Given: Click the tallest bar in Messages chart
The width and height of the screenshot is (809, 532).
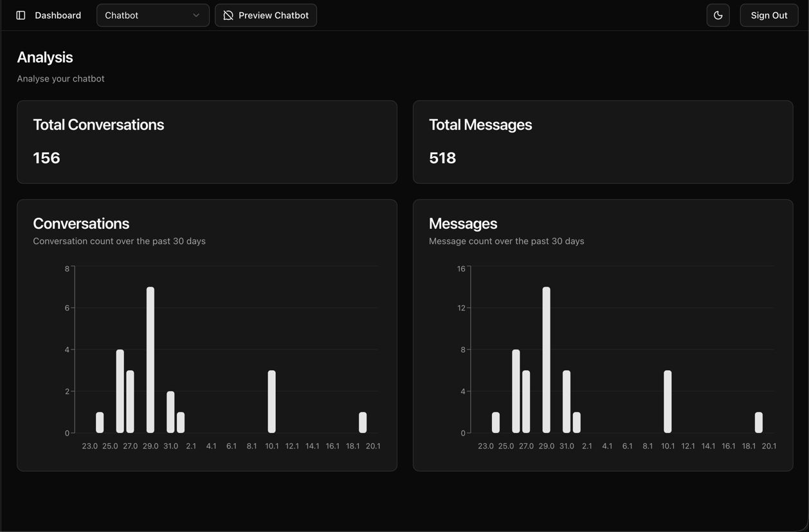Looking at the screenshot, I should pyautogui.click(x=547, y=360).
